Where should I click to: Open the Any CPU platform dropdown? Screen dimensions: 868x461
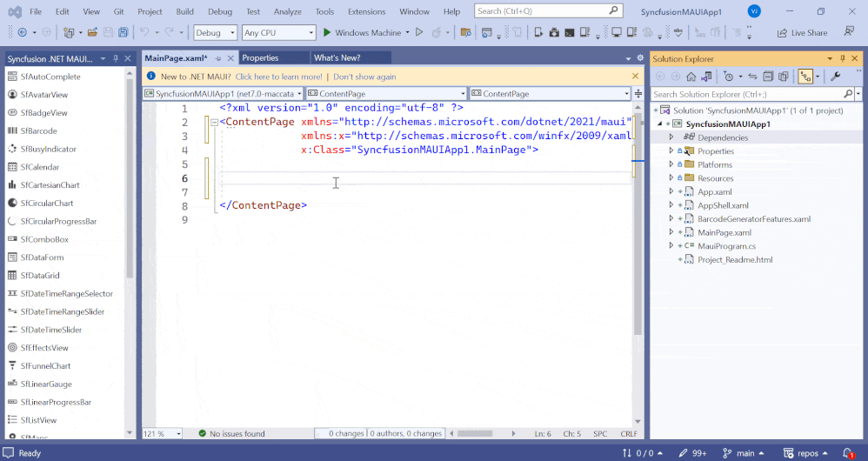click(279, 33)
